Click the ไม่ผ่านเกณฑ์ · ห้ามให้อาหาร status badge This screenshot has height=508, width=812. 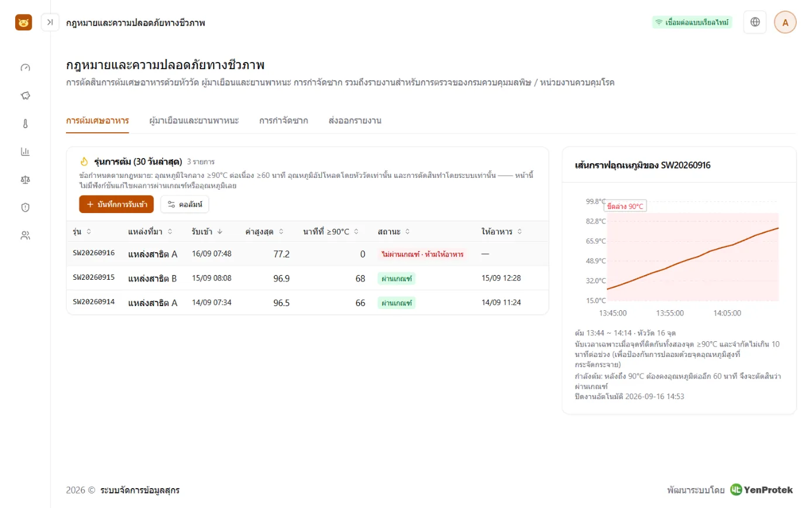click(422, 254)
